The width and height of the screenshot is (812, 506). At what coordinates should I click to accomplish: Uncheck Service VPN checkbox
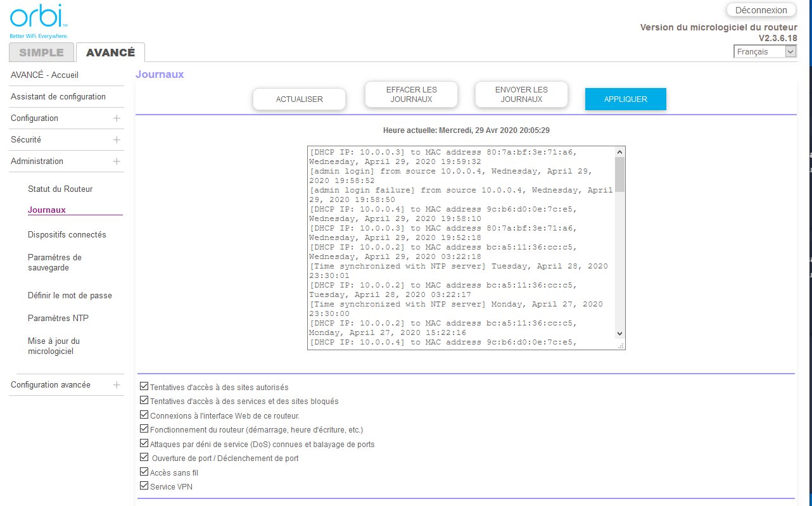144,486
